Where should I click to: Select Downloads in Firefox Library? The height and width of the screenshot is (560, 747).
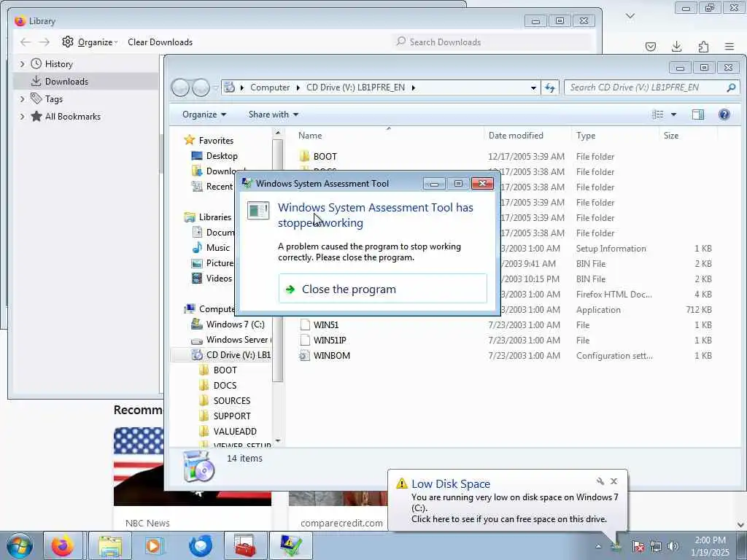tap(66, 82)
